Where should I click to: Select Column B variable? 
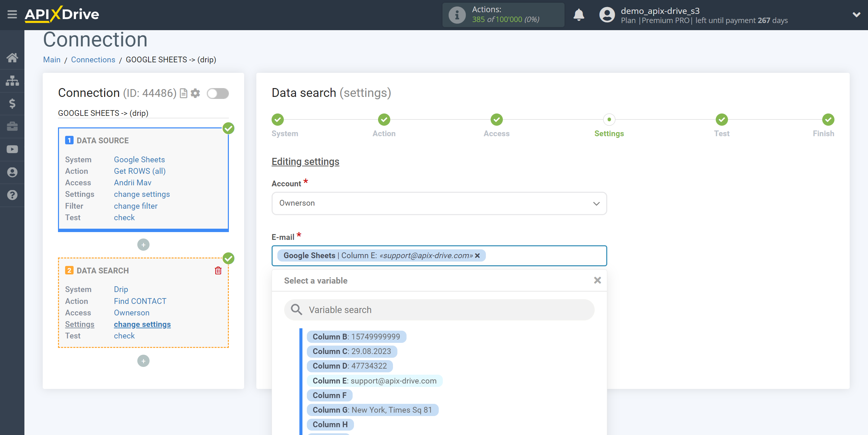coord(356,337)
